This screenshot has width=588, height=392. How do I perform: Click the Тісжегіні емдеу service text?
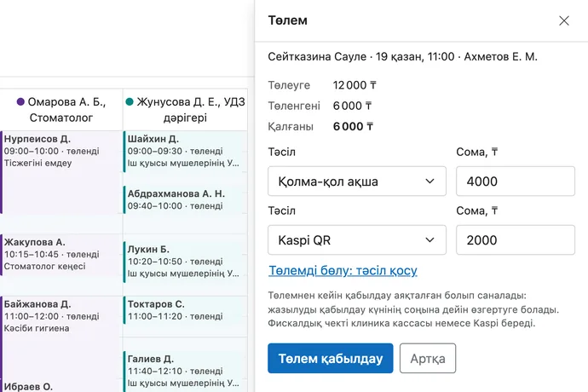click(x=37, y=163)
